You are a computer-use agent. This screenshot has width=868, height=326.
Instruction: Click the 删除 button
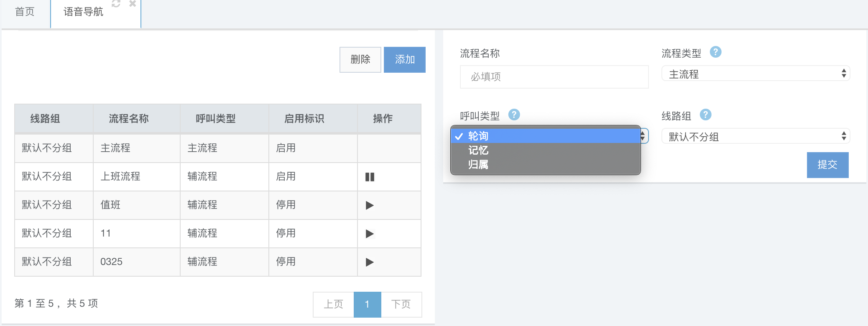[x=360, y=60]
